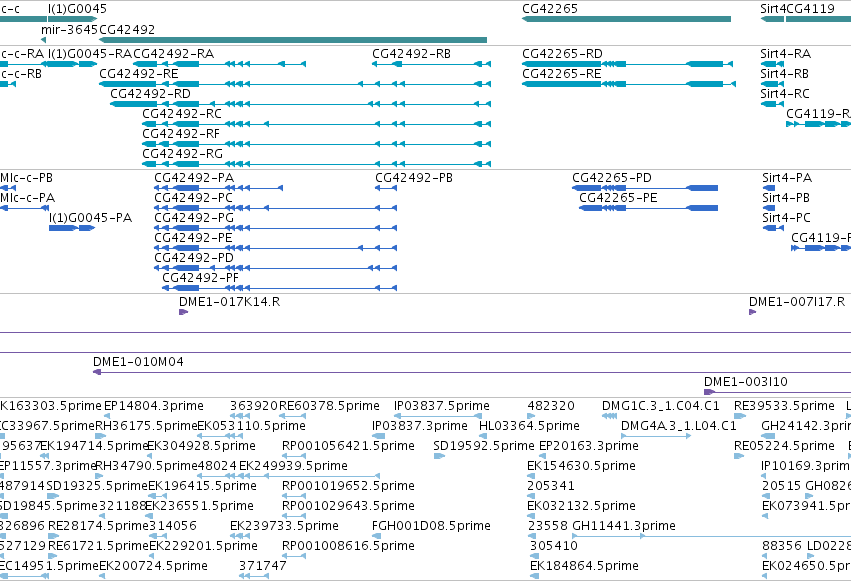Select the mir-3645 gene label
Image resolution: width=851 pixels, height=581 pixels.
[69, 29]
